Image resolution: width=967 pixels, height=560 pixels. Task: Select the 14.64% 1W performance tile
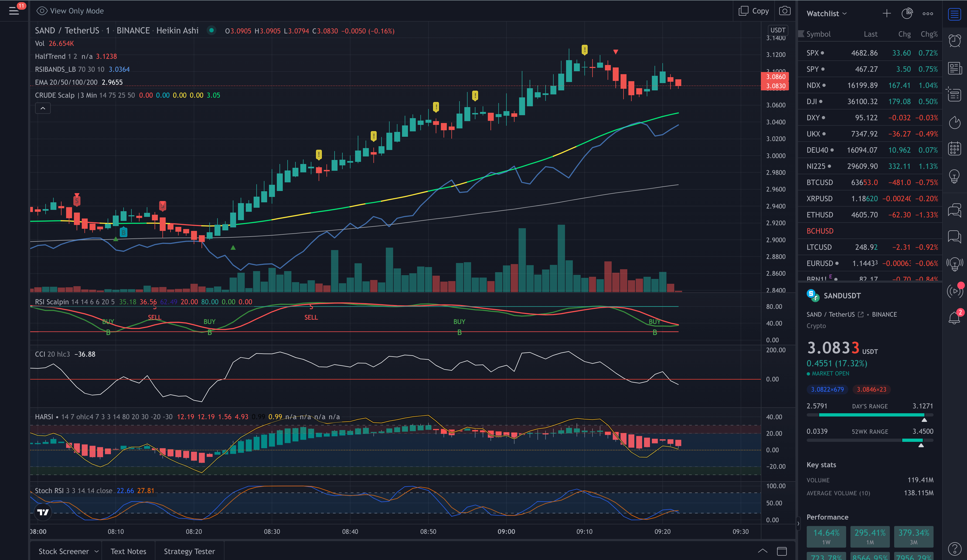(826, 536)
